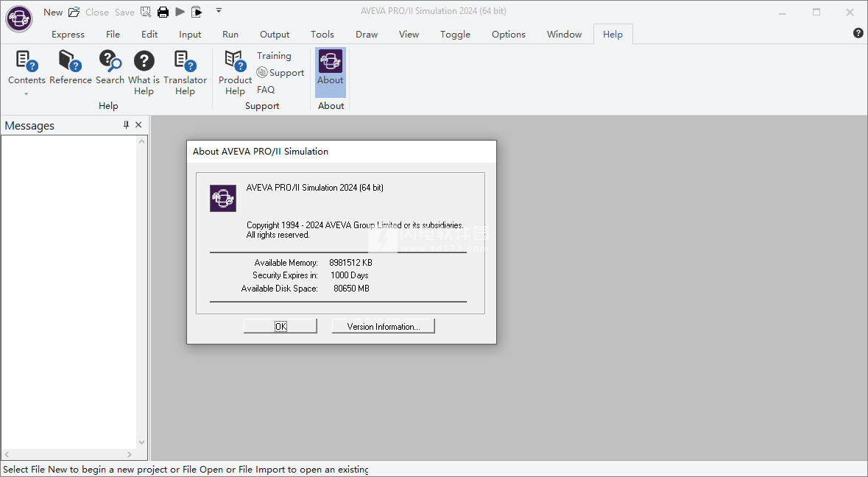Click the Save command in quick access toolbar
The width and height of the screenshot is (868, 477).
[x=124, y=13]
